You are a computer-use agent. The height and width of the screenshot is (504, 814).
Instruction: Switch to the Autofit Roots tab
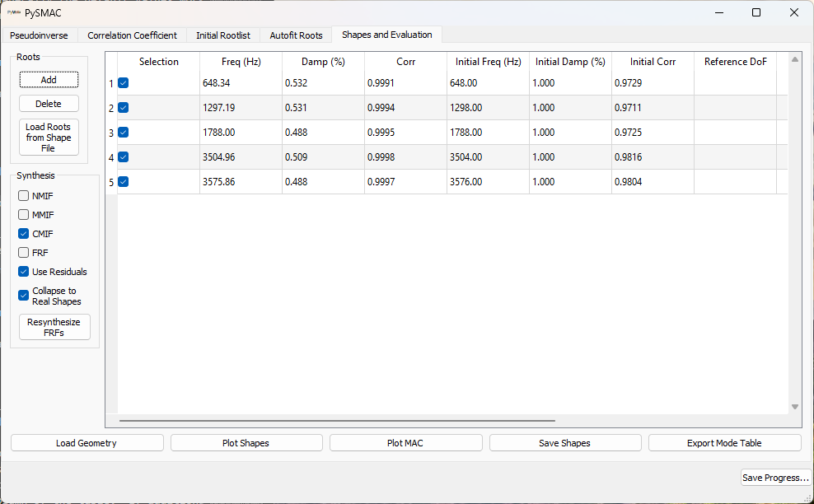coord(295,35)
